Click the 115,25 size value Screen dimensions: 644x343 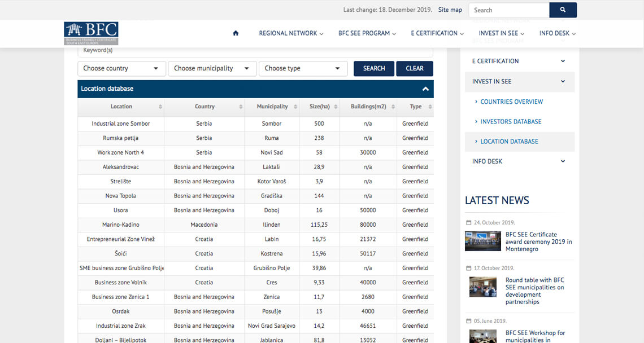point(319,225)
